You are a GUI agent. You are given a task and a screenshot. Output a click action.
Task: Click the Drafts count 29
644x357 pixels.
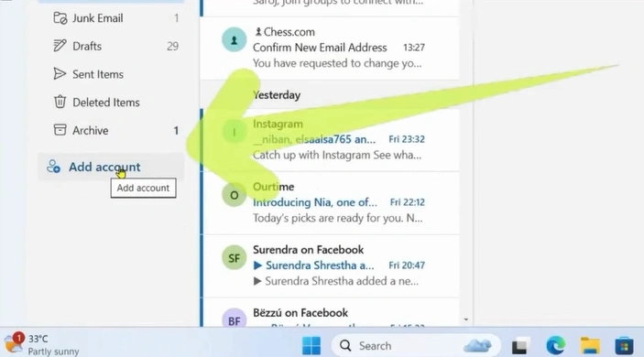pos(172,46)
